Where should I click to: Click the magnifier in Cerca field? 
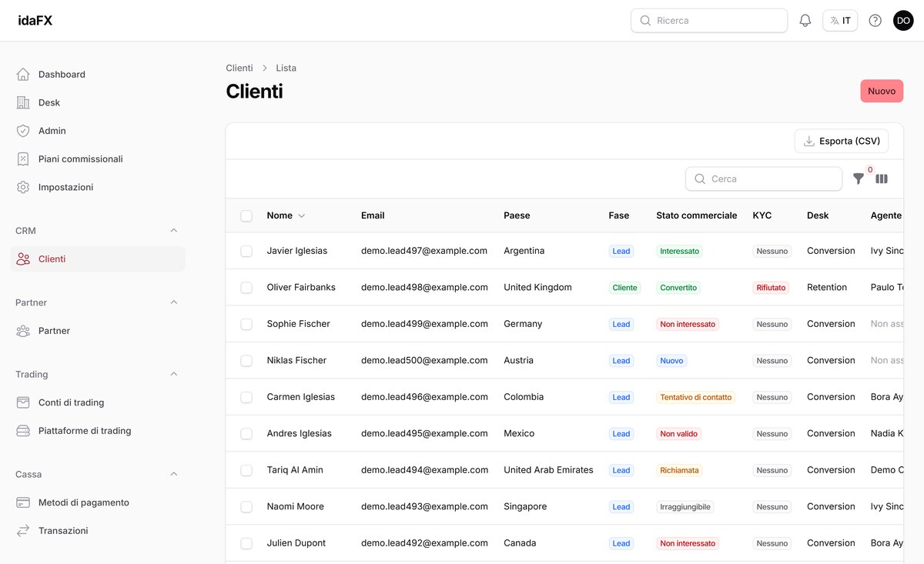tap(700, 179)
